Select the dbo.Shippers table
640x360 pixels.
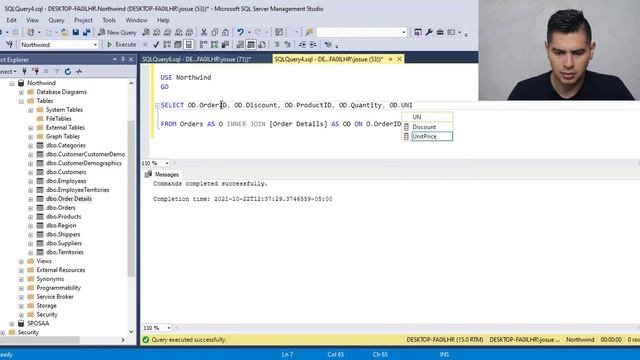click(x=63, y=234)
